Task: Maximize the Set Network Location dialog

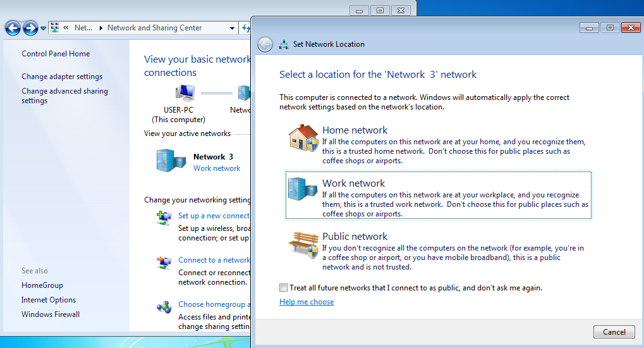Action: [610, 28]
